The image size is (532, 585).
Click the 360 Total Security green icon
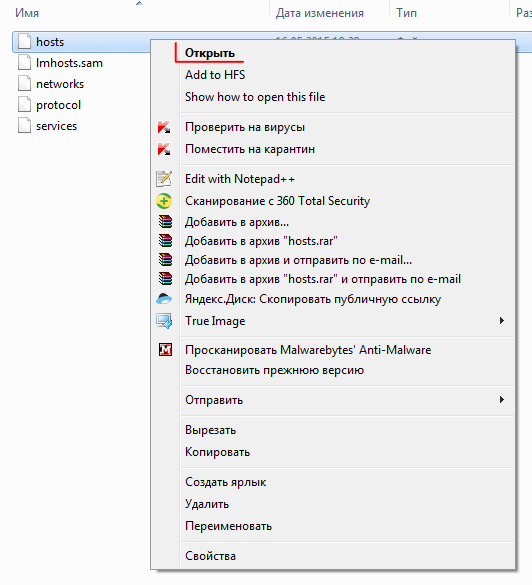164,201
